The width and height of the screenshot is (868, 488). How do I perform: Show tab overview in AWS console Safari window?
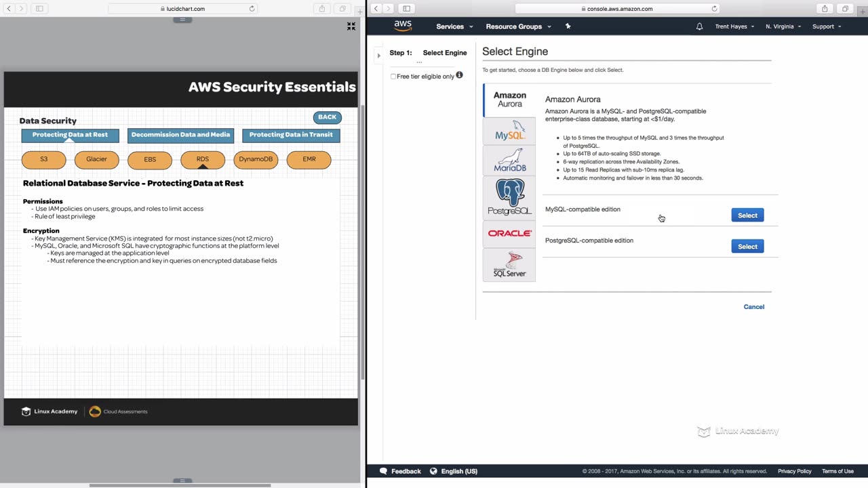[845, 9]
